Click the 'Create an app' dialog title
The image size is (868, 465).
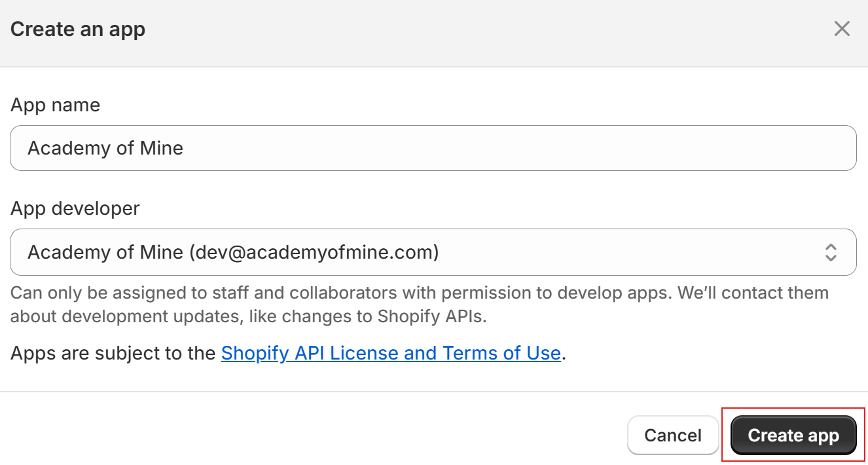[x=78, y=29]
